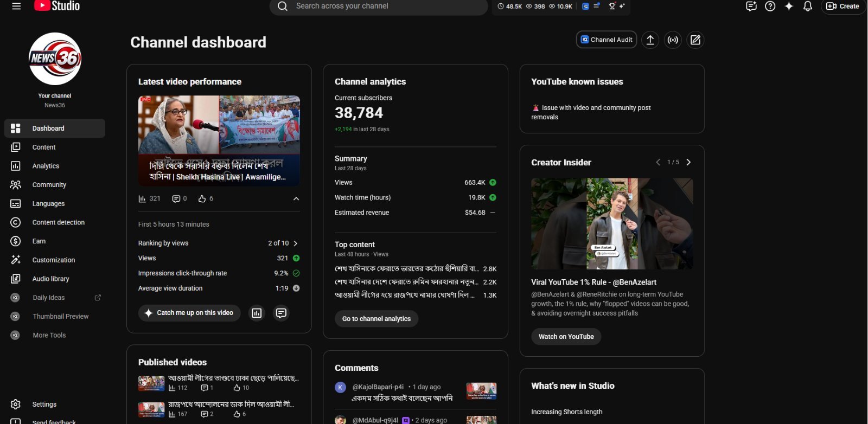Open top content video with 2.2K views
The width and height of the screenshot is (868, 424).
(x=416, y=282)
